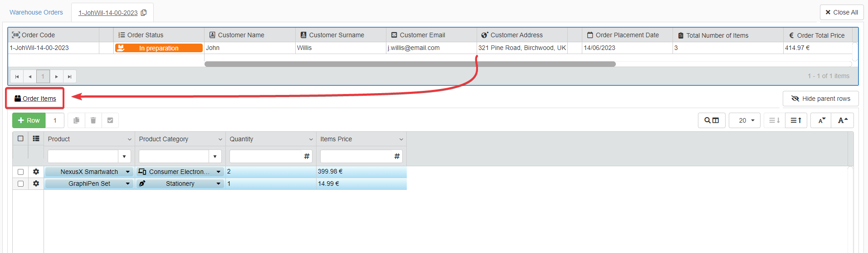Viewport: 868px width, 253px height.
Task: Expand the Product filter dropdown arrow
Action: 124,156
